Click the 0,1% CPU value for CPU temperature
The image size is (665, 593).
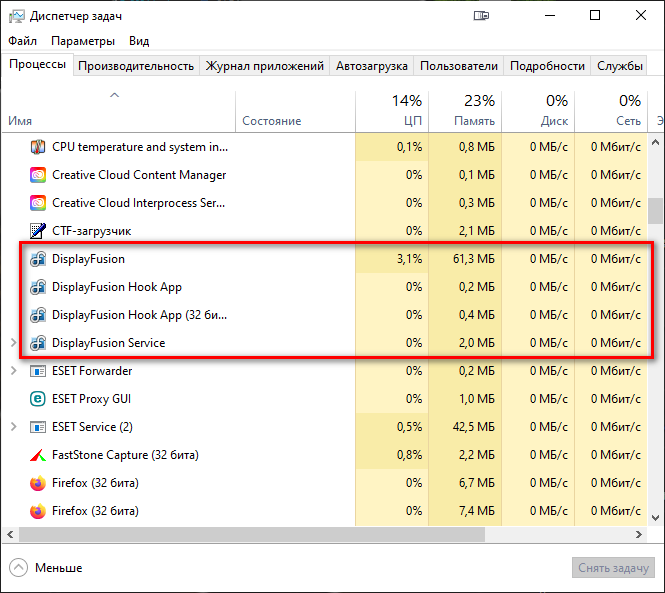click(409, 147)
